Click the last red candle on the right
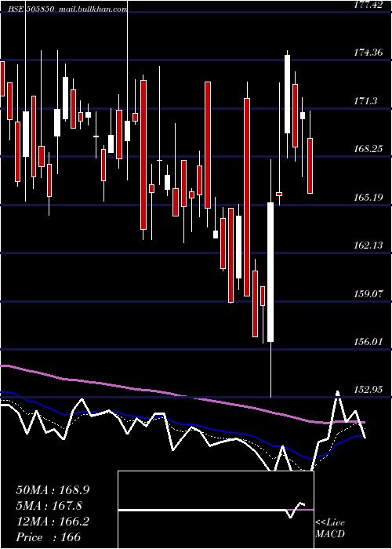The height and width of the screenshot is (549, 392). coord(310,165)
